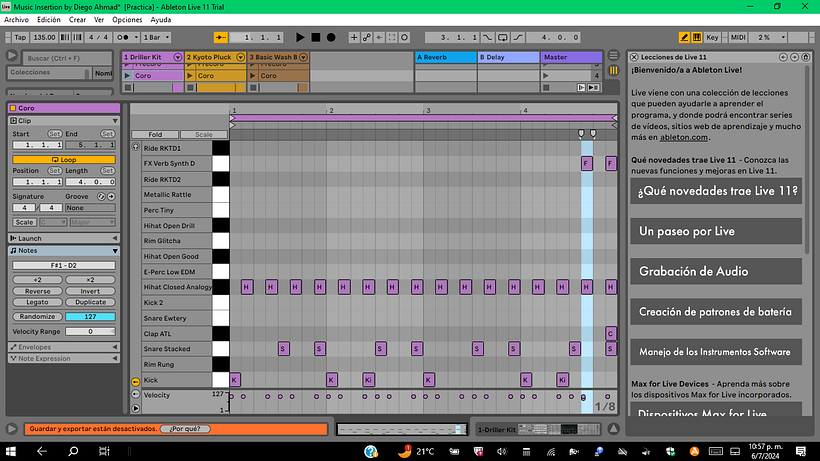The height and width of the screenshot is (461, 820).
Task: Expand the Launch panel
Action: [115, 238]
